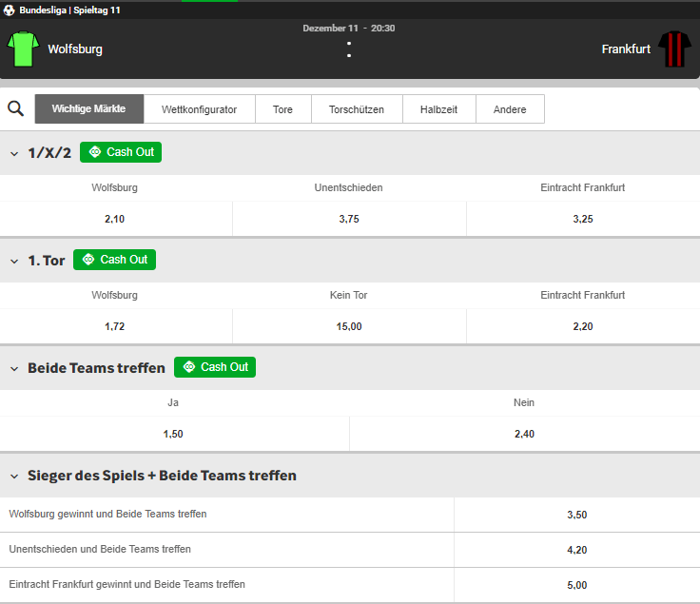The image size is (700, 604).
Task: Select the Wichtige Märkte tab
Action: click(89, 109)
